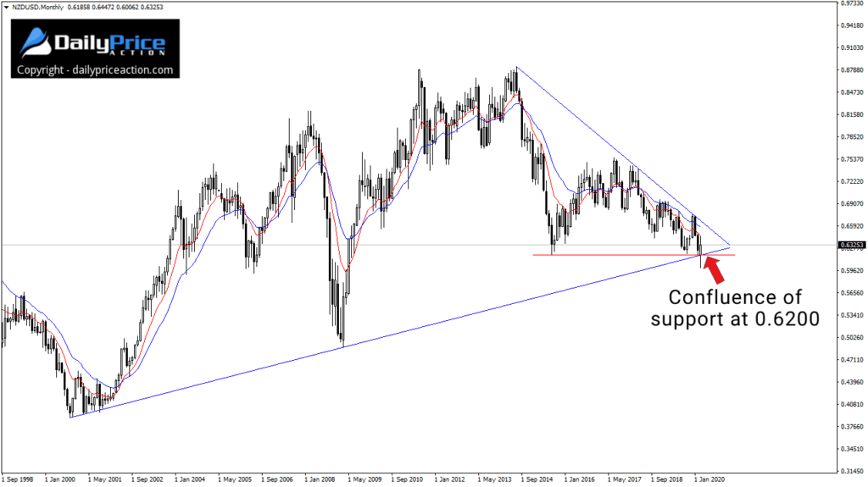Image resolution: width=868 pixels, height=487 pixels.
Task: Click the 1 May 2005 date label
Action: point(234,479)
